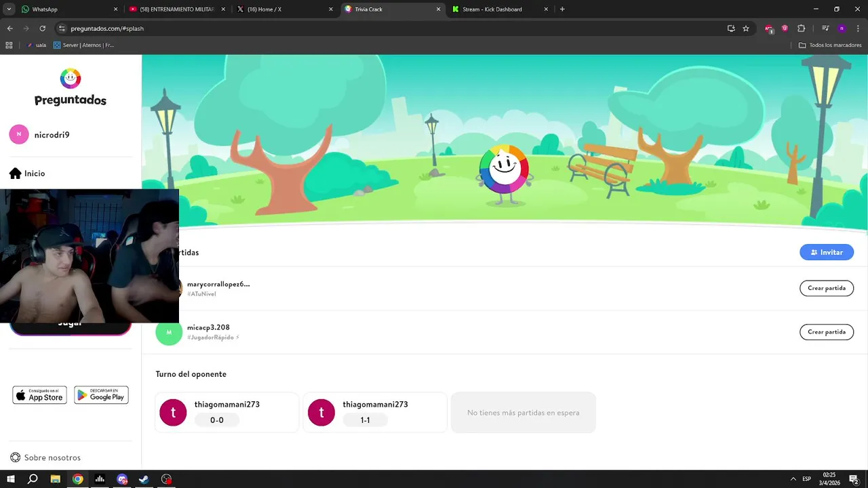Open the pink shield U extension icon
This screenshot has height=488, width=868.
[x=785, y=28]
